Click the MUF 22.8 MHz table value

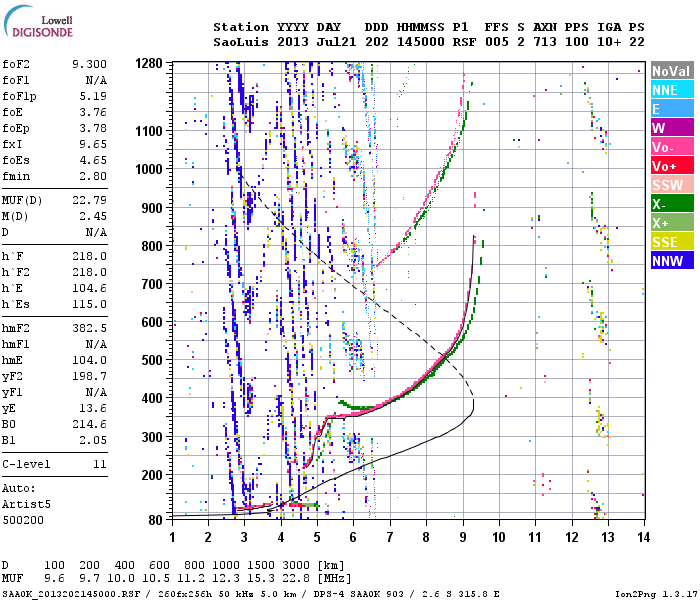pos(296,579)
